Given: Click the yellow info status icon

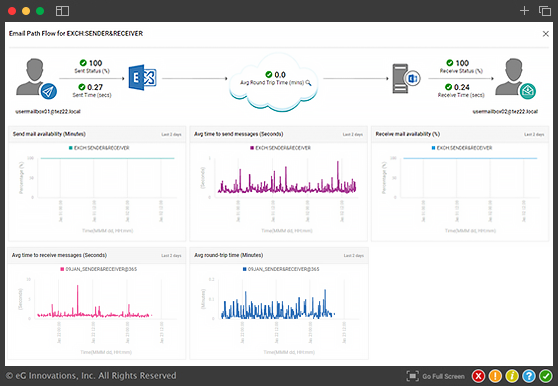Looking at the screenshot, I should (x=512, y=376).
